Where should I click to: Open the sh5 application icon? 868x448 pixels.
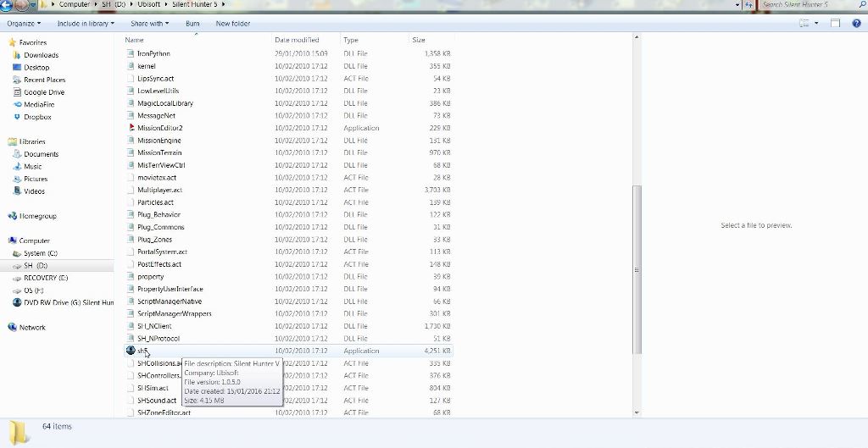click(131, 350)
